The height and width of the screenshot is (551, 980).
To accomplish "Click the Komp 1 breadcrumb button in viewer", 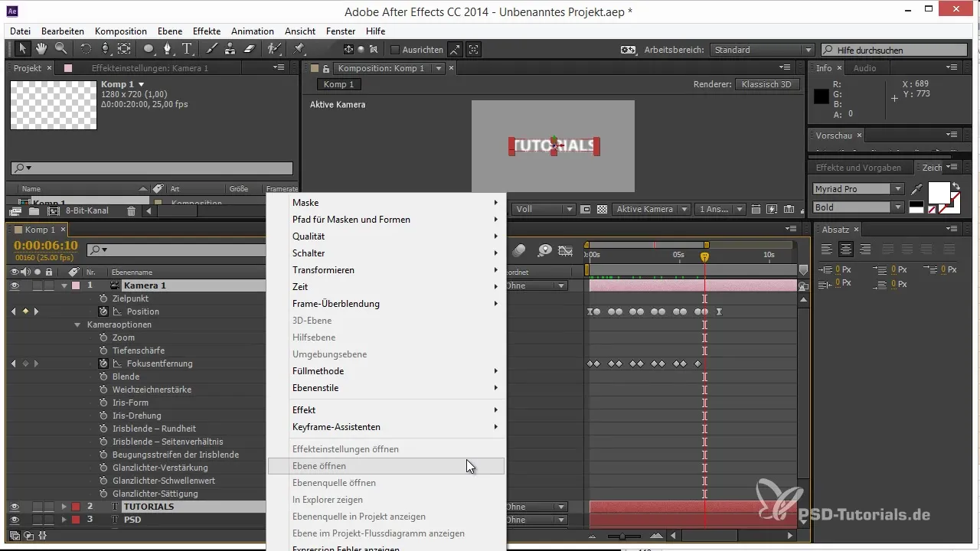I will [x=338, y=84].
